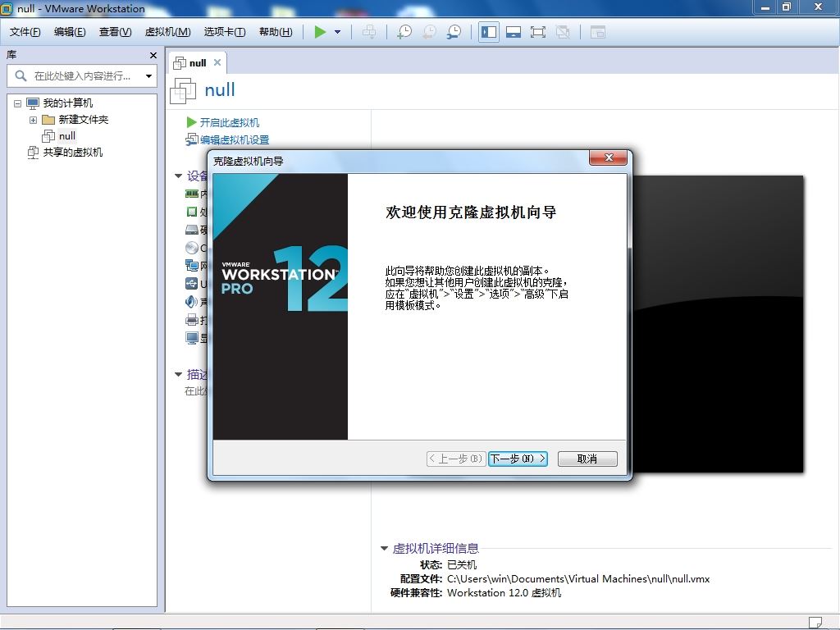The image size is (840, 630).
Task: Open the 帮助(H) menu
Action: coord(276,32)
